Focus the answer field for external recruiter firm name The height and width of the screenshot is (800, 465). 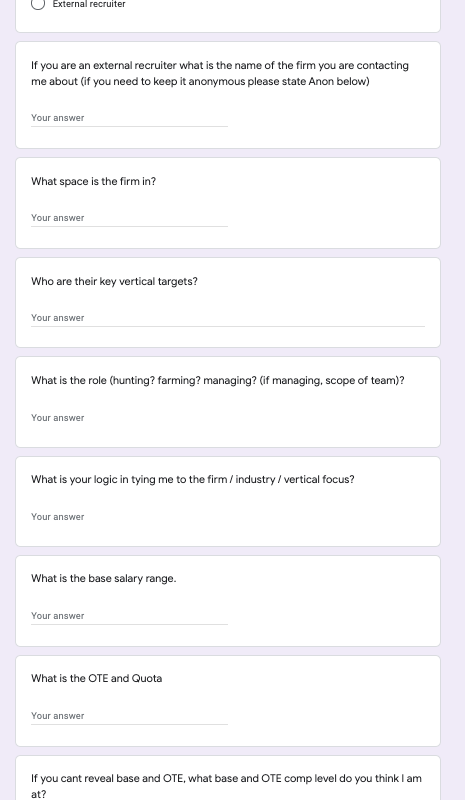pos(129,118)
